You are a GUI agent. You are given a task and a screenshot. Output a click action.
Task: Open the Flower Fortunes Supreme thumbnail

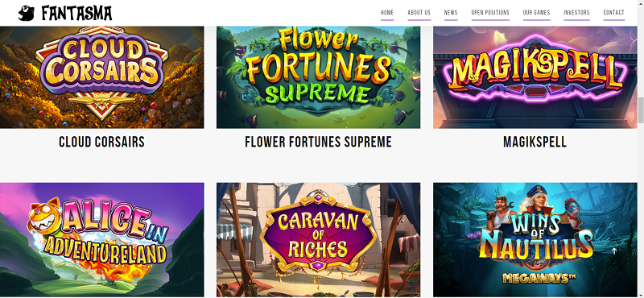[318, 77]
